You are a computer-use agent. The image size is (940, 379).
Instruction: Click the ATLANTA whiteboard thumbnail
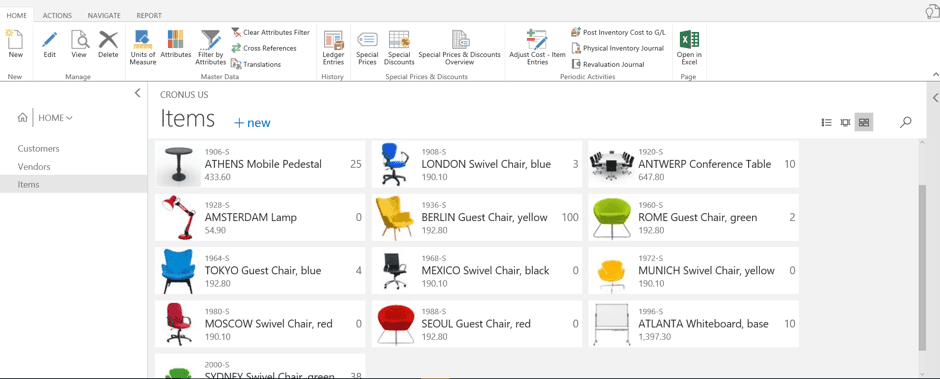click(x=611, y=324)
